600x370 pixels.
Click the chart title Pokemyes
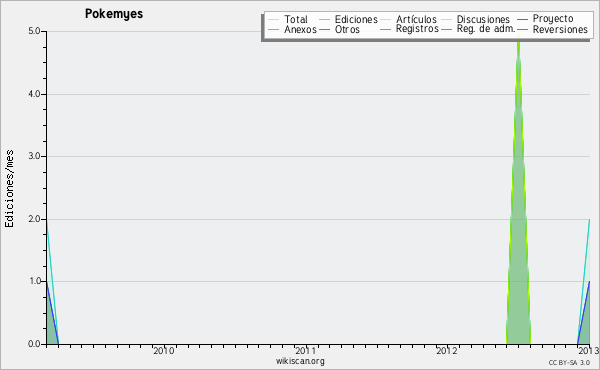[x=114, y=14]
